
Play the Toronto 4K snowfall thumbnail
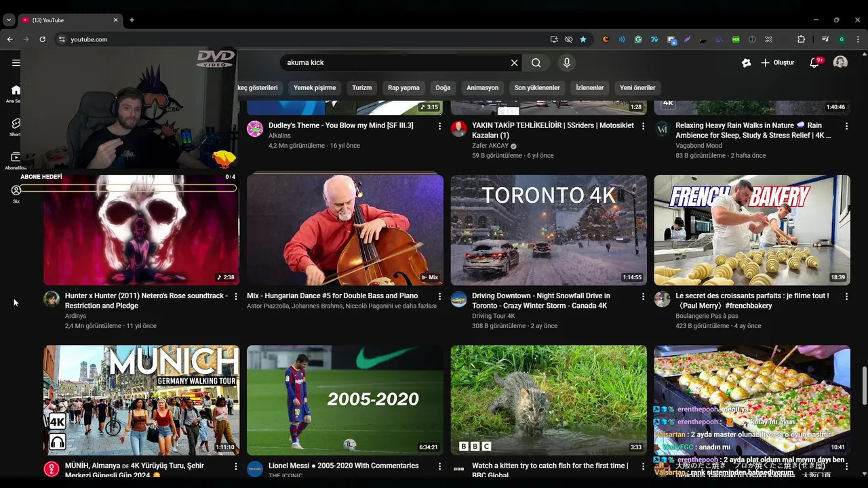pos(549,230)
